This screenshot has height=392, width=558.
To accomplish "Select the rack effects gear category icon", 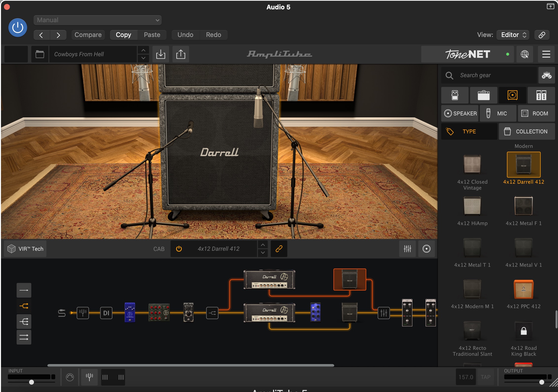I will coord(541,95).
